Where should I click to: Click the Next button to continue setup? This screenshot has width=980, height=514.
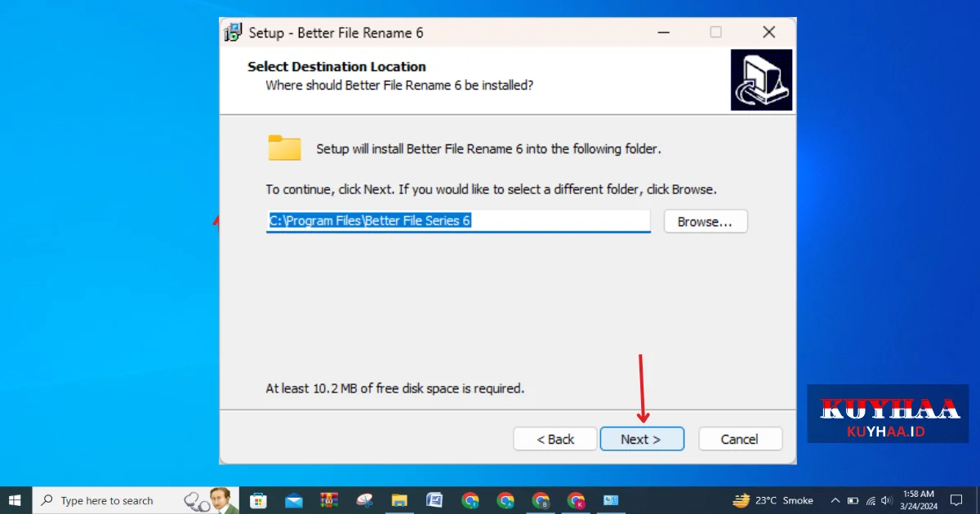tap(641, 439)
